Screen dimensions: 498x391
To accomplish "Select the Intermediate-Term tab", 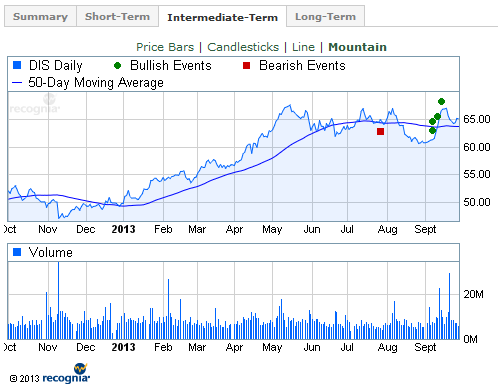I will point(222,17).
